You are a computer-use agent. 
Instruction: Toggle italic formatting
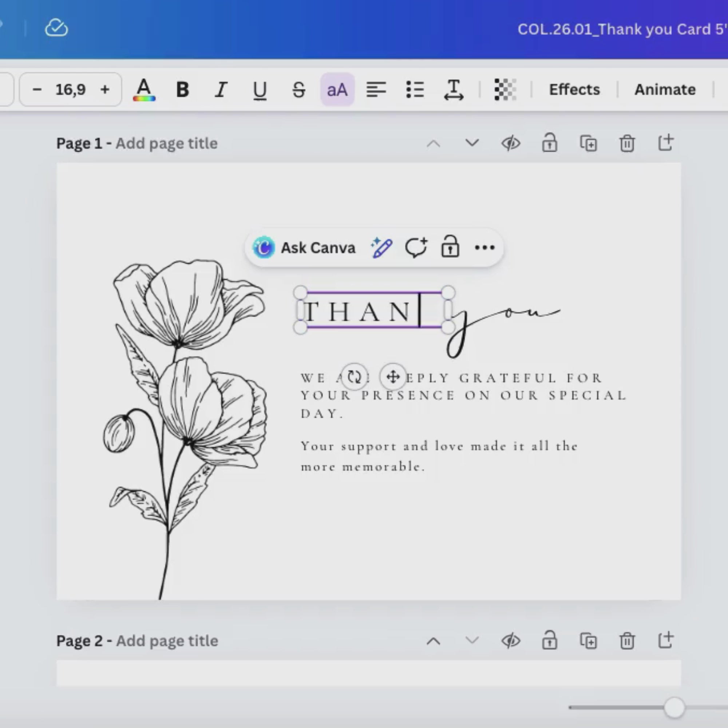pyautogui.click(x=221, y=90)
